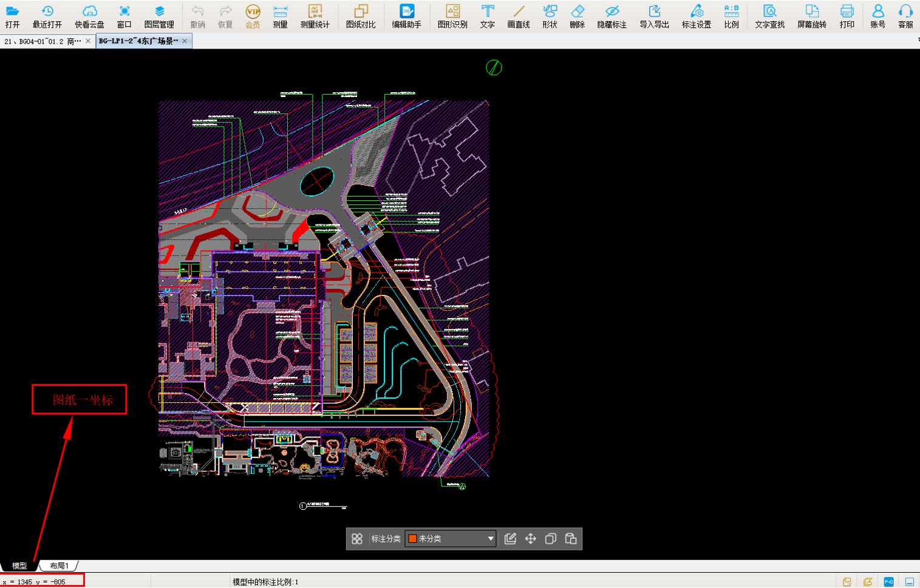Switch to the 布局1 layout tab

59,566
